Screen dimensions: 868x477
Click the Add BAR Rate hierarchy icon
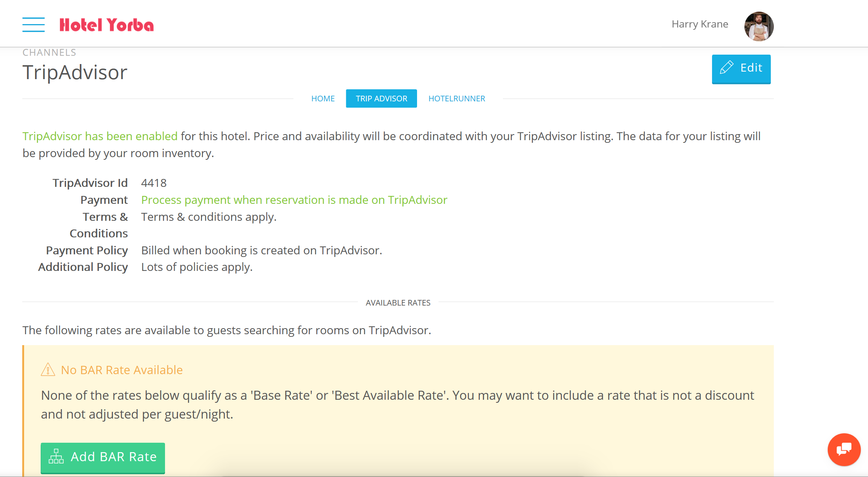pyautogui.click(x=56, y=457)
